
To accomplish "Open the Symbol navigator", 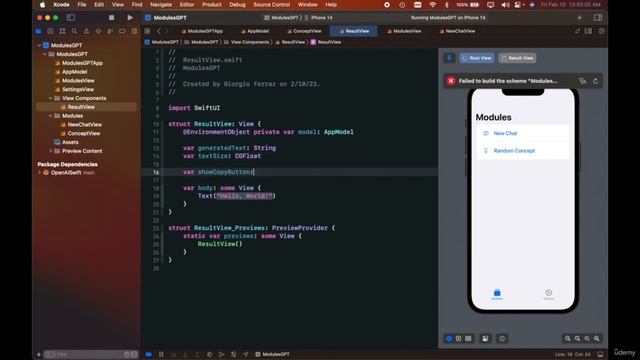I will 62,31.
